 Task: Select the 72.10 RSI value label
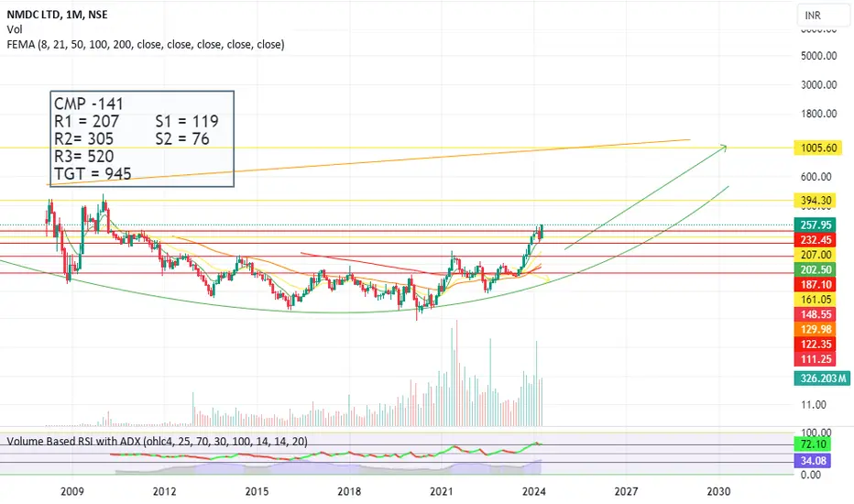pos(812,444)
